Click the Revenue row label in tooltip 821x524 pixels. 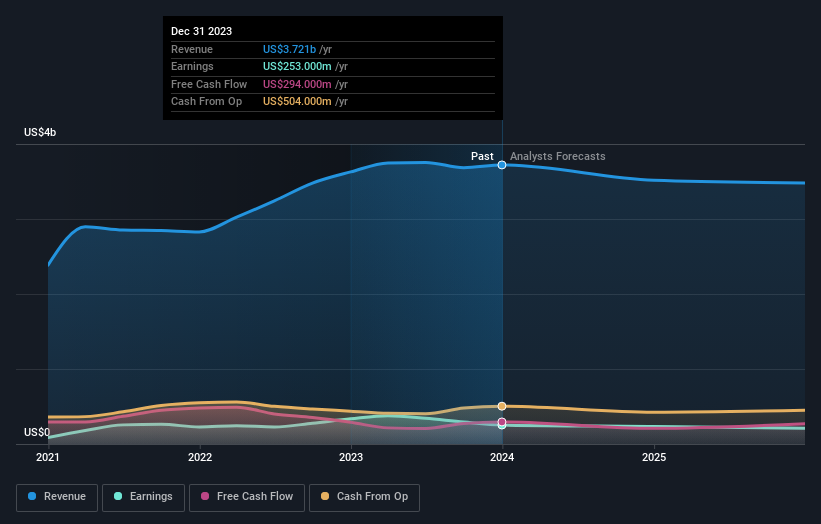click(x=192, y=49)
